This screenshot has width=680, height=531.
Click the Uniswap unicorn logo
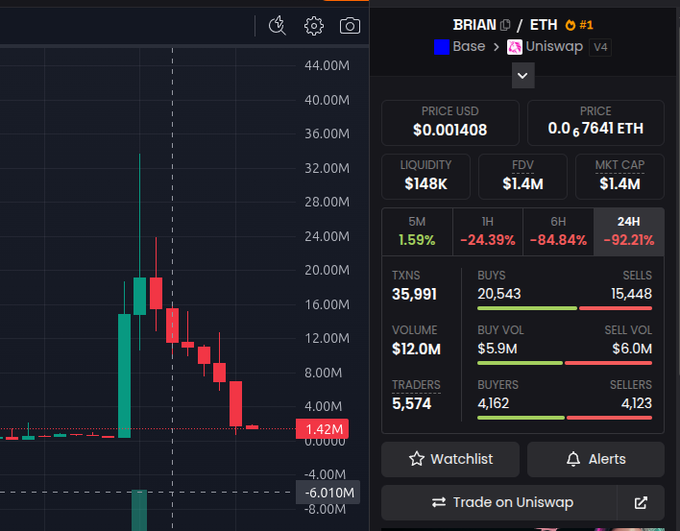(514, 47)
